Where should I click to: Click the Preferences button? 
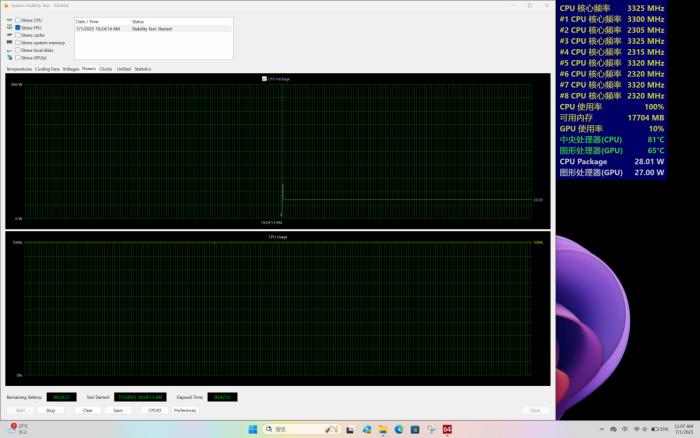tap(185, 410)
